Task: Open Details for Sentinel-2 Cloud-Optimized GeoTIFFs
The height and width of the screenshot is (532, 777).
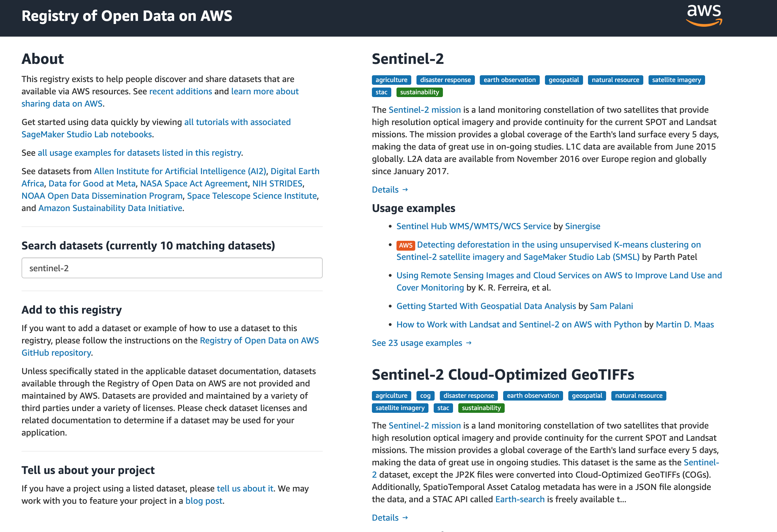Action: tap(389, 518)
